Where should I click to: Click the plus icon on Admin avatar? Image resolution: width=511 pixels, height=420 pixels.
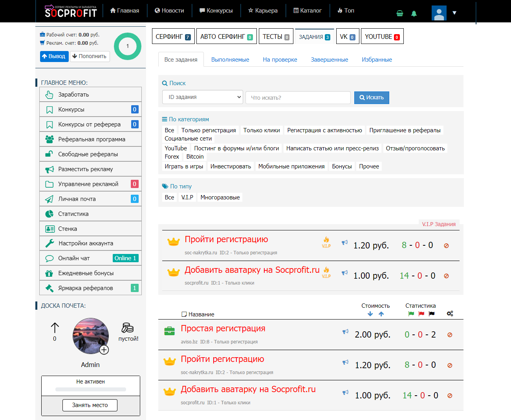104,350
